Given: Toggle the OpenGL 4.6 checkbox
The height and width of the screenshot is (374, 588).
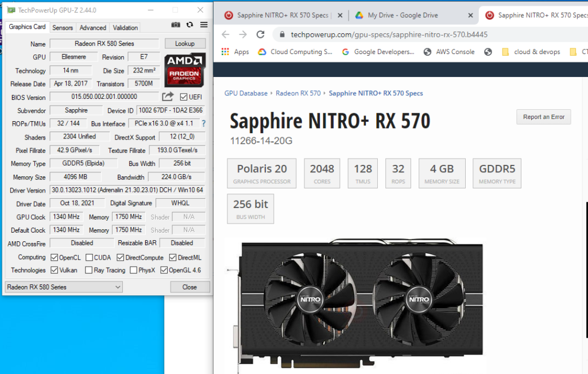Looking at the screenshot, I should [x=164, y=270].
